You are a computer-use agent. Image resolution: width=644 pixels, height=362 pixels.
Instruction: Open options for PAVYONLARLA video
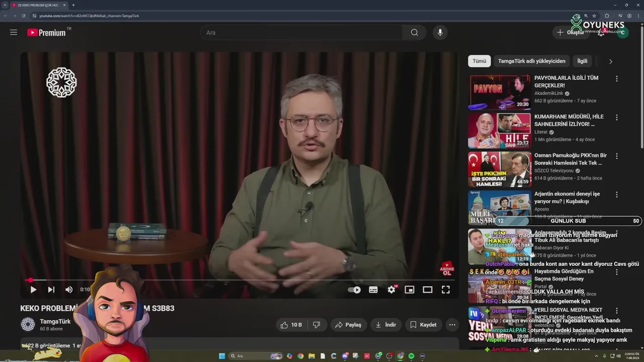(617, 79)
